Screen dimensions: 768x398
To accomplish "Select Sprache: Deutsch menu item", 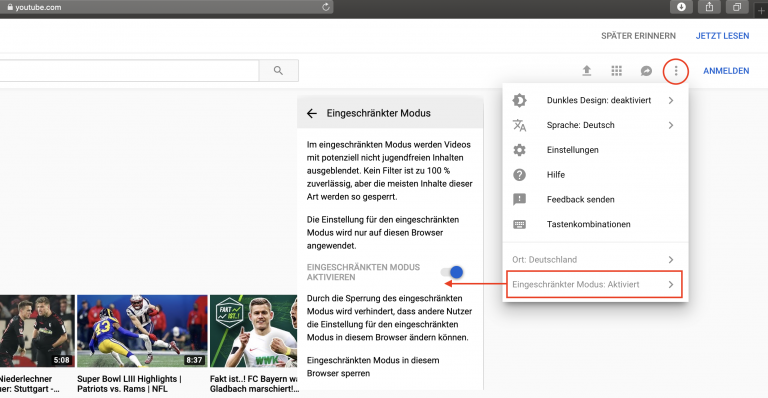I will tap(595, 125).
